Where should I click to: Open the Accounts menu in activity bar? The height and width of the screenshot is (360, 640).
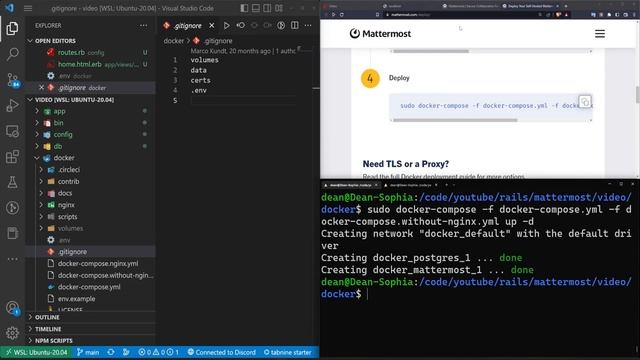pos(12,308)
